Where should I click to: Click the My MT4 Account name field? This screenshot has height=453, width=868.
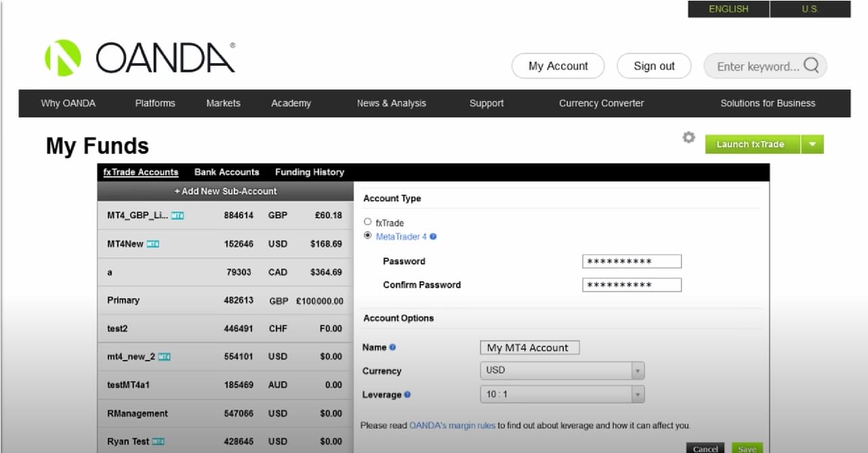coord(529,347)
